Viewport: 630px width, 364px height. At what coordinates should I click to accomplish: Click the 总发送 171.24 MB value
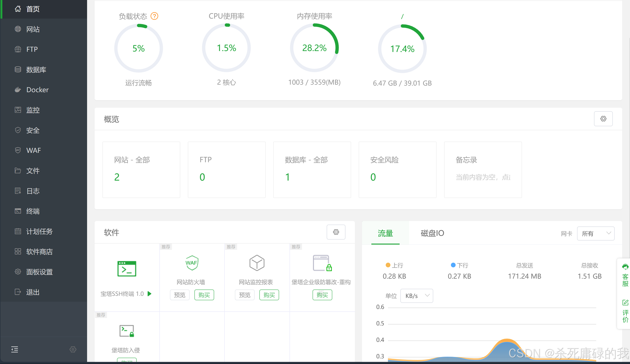click(x=525, y=276)
